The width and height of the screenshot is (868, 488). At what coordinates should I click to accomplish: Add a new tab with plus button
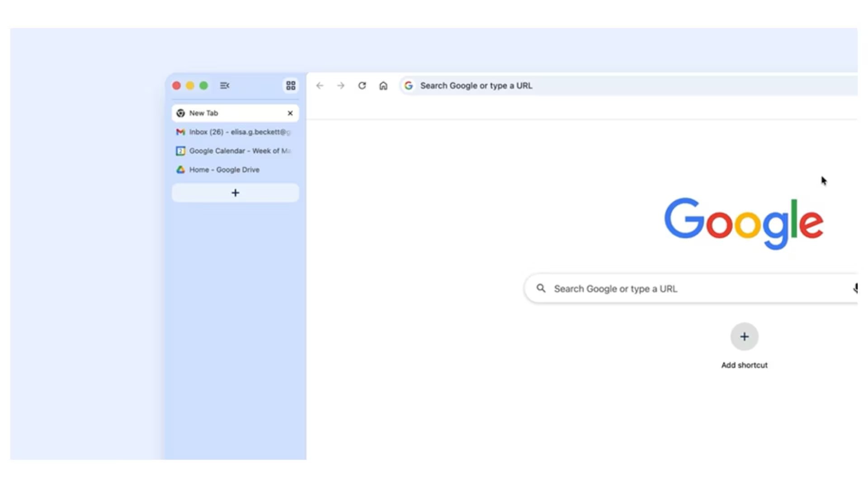(235, 193)
